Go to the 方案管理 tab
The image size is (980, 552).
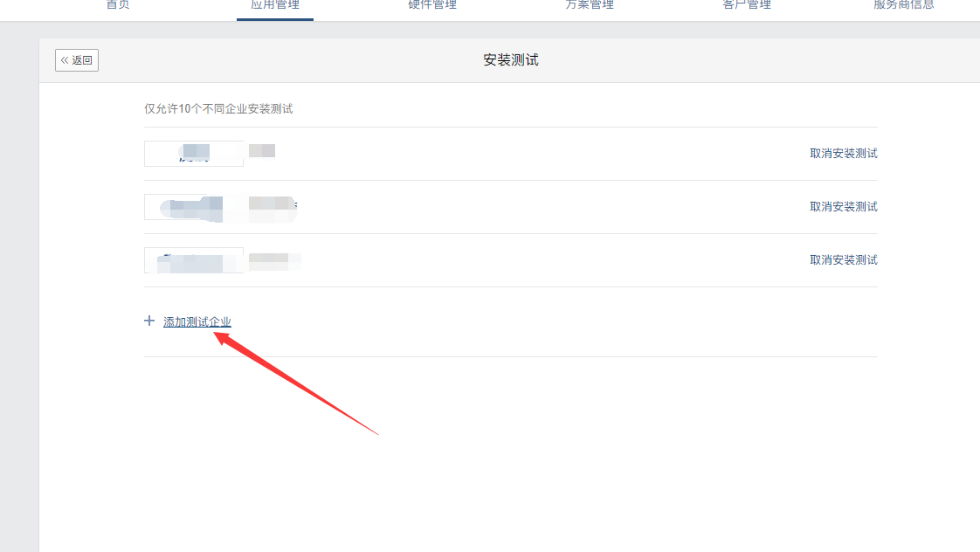tap(590, 5)
